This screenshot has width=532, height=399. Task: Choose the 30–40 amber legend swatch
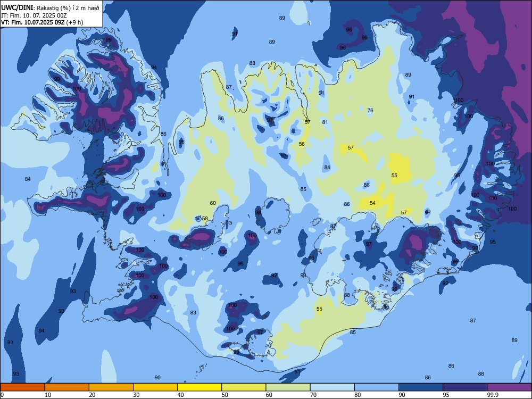[x=155, y=387]
